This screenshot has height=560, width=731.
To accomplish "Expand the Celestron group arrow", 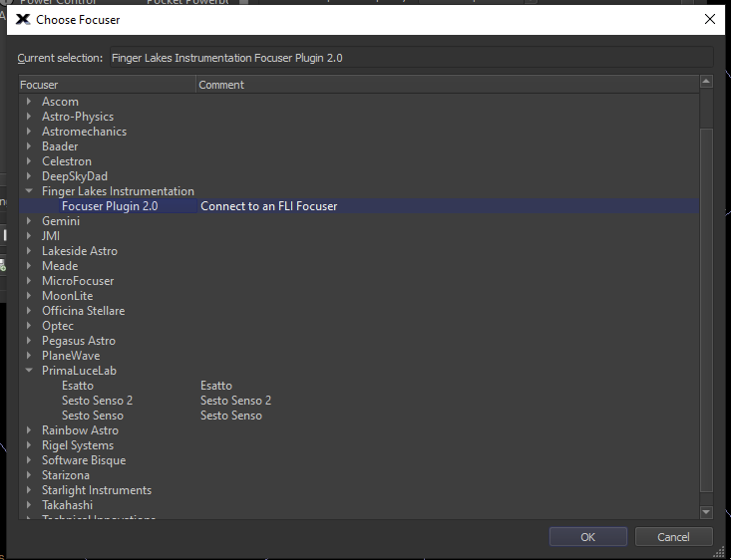I will [x=29, y=160].
